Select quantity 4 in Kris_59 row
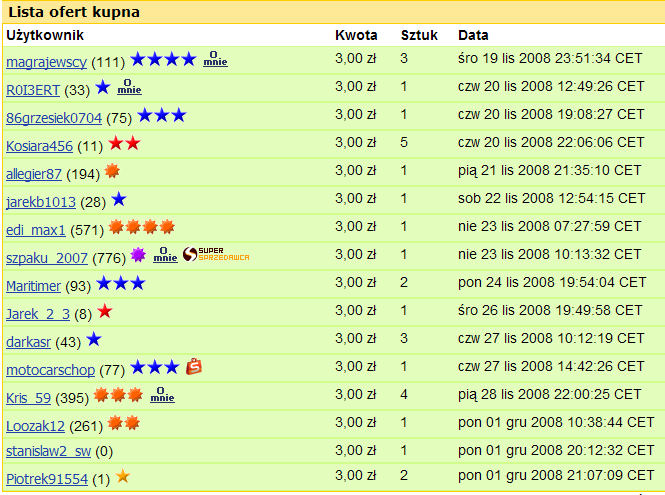This screenshot has height=495, width=665. click(404, 394)
